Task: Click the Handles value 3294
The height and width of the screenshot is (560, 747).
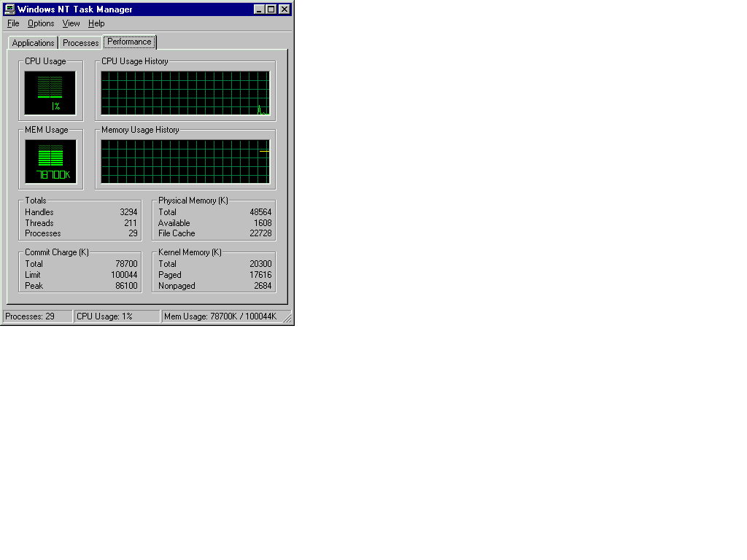Action: click(x=128, y=212)
